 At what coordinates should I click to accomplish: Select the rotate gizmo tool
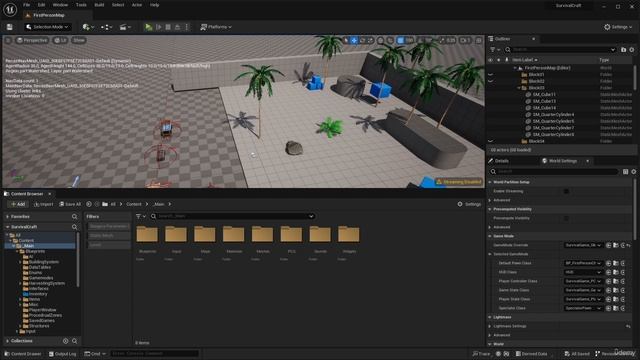point(362,40)
